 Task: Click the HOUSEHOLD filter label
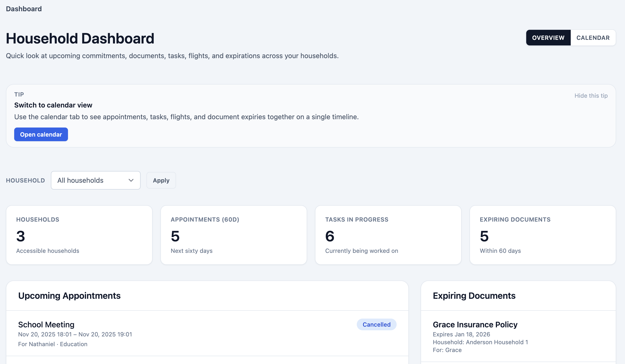25,180
